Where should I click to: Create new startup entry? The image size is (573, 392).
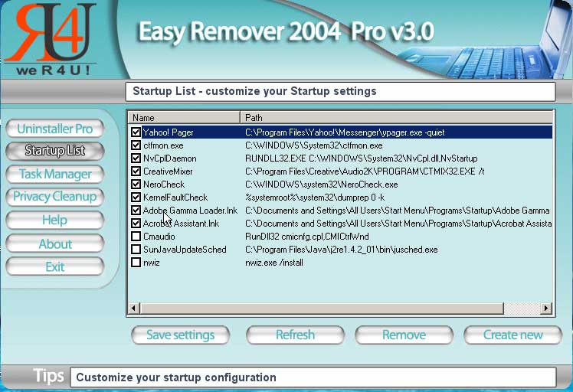point(513,335)
